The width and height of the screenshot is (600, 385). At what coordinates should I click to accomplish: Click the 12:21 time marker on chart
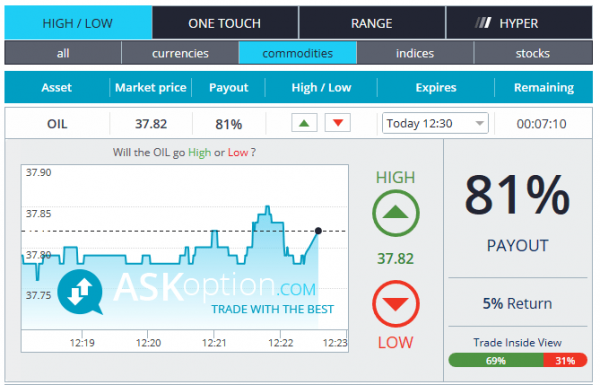pyautogui.click(x=214, y=342)
